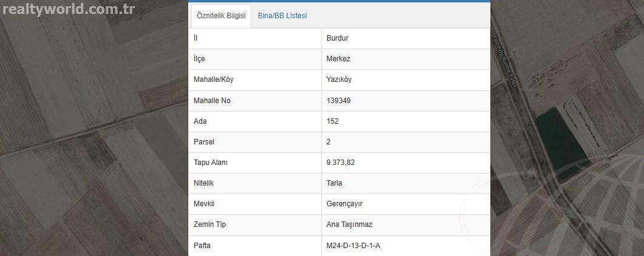Click the Tarla value in Nitelik row
This screenshot has height=256, width=644.
tap(334, 183)
